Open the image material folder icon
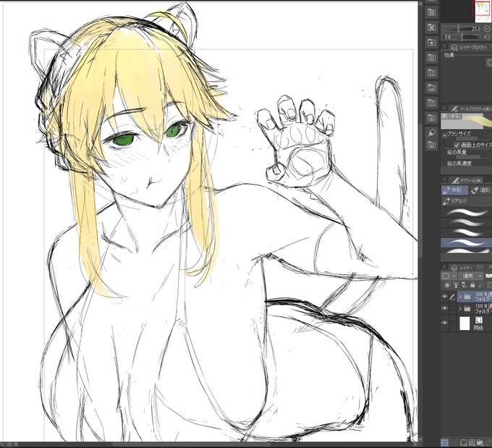This screenshot has height=448, width=492. pos(432,88)
